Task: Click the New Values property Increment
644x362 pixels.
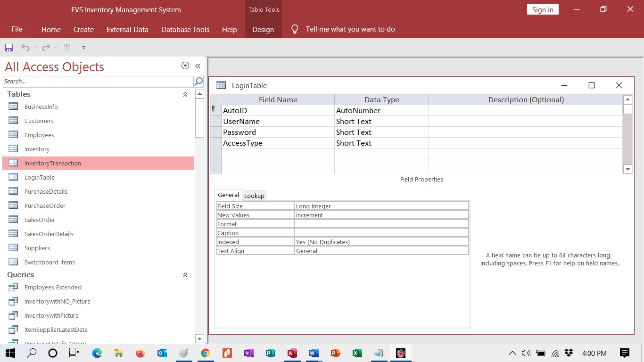Action: (x=381, y=215)
